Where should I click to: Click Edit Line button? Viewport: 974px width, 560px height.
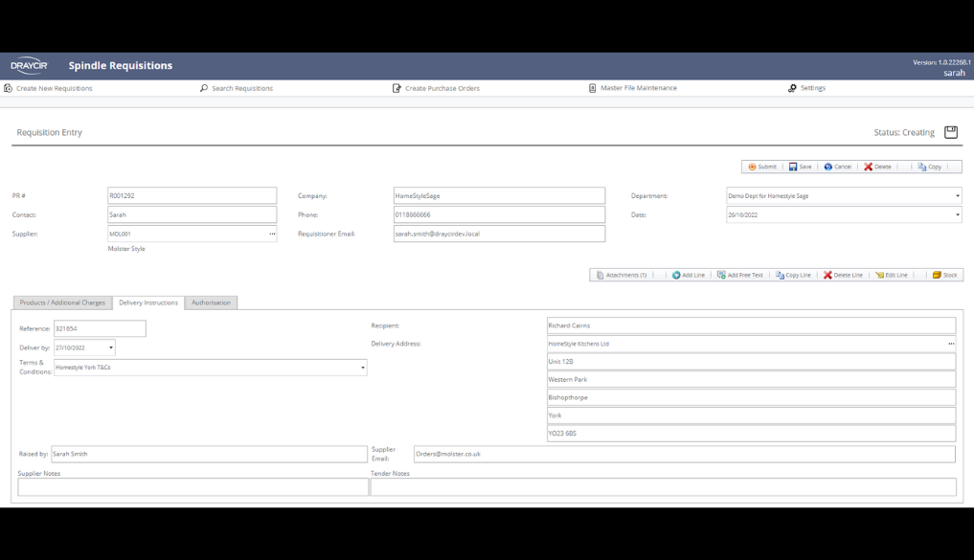pyautogui.click(x=892, y=275)
